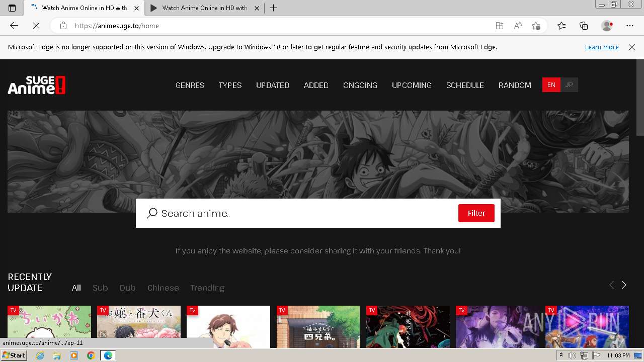Open a RANDOM anime

click(515, 85)
